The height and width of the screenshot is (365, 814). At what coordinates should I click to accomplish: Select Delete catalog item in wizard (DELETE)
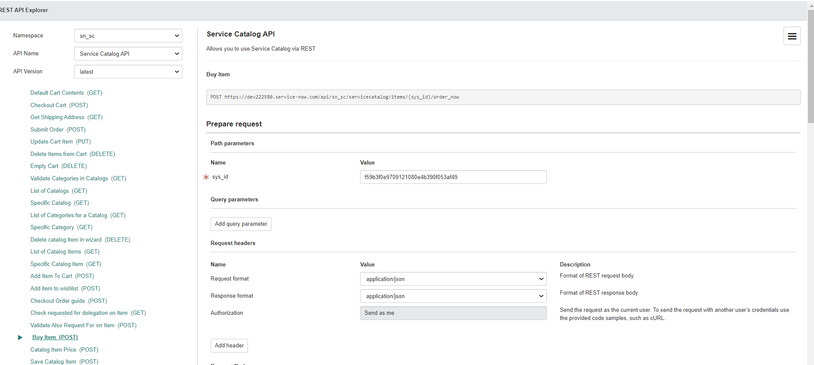[x=80, y=240]
